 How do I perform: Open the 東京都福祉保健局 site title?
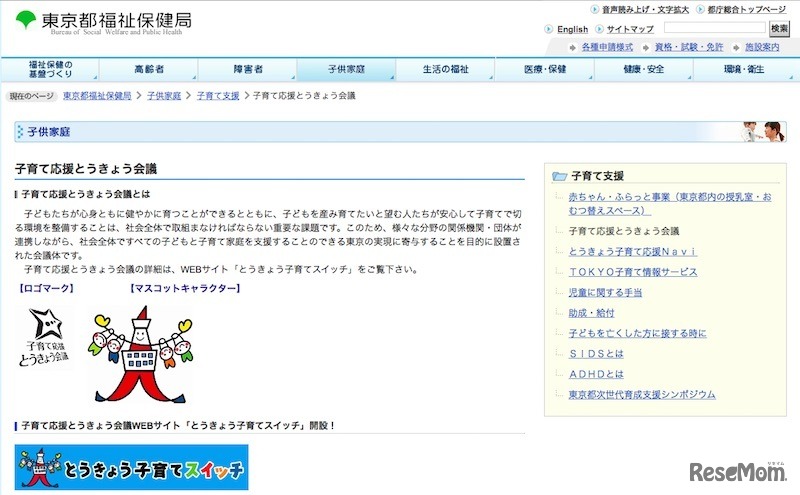116,20
